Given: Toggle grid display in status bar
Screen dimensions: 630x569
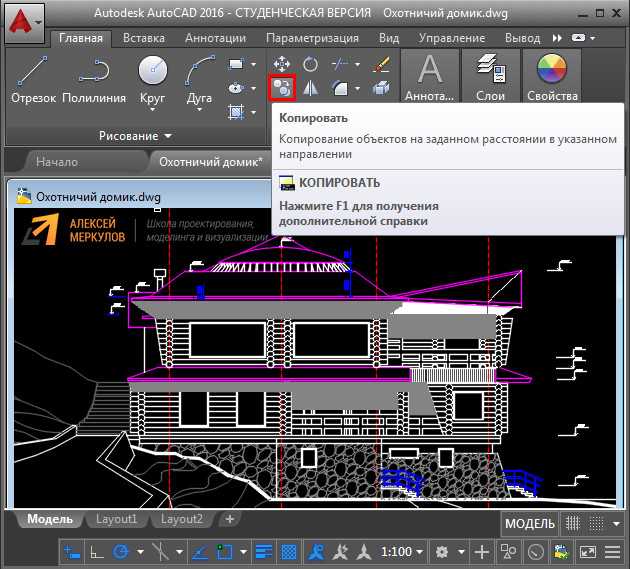Looking at the screenshot, I should click(x=575, y=524).
